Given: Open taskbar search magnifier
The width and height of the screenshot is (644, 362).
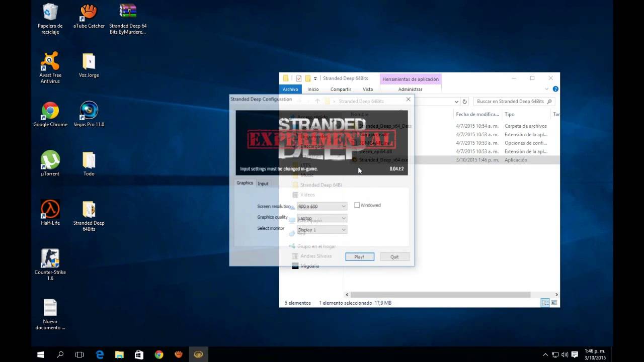Looking at the screenshot, I should point(60,354).
